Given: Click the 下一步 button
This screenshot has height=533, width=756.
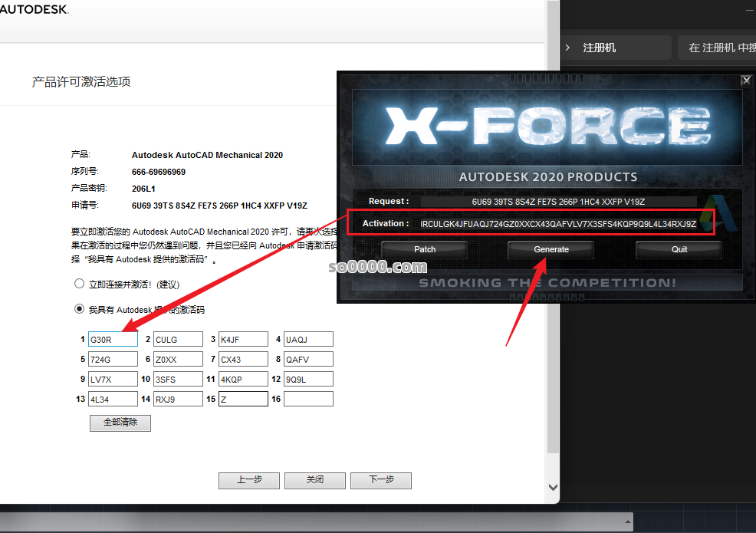Looking at the screenshot, I should [381, 480].
